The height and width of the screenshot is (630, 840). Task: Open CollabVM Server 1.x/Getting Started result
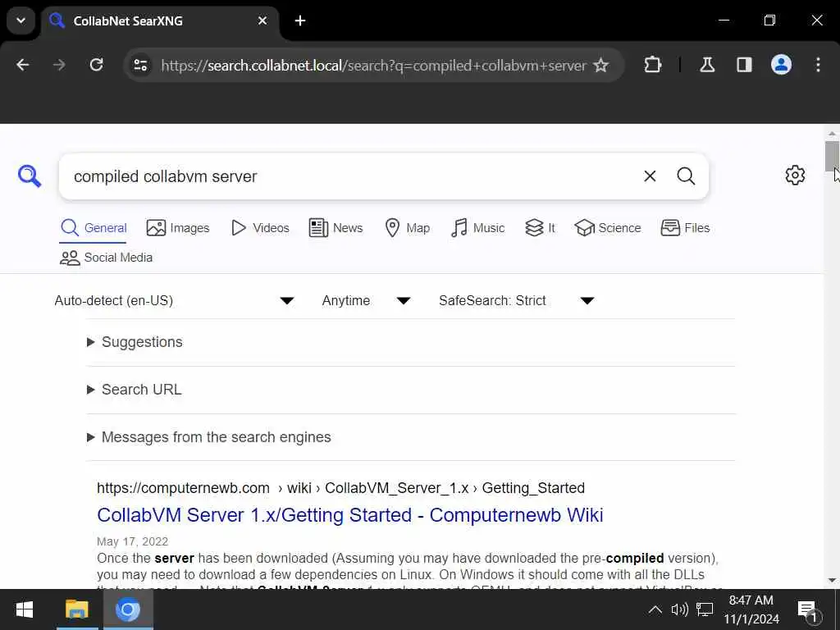pyautogui.click(x=349, y=515)
